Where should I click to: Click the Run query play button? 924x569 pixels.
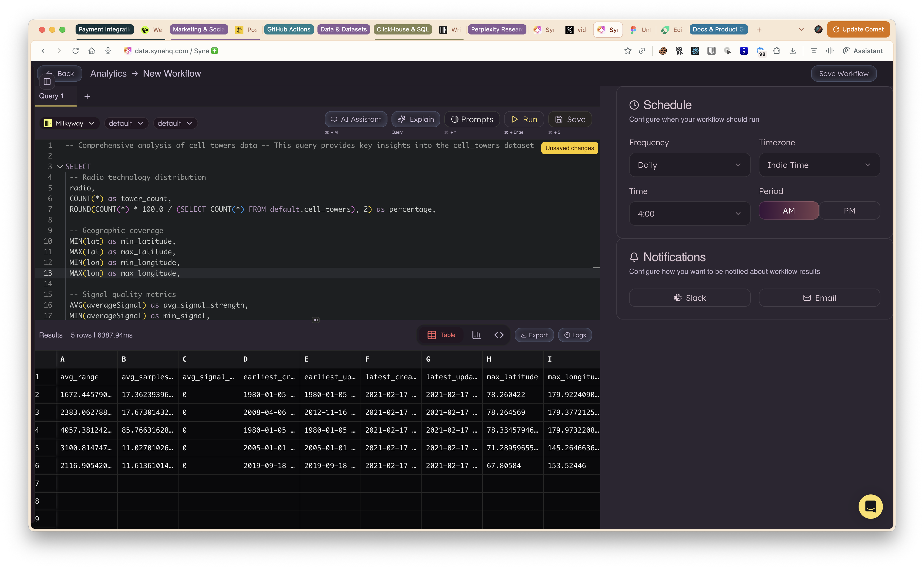tap(524, 119)
